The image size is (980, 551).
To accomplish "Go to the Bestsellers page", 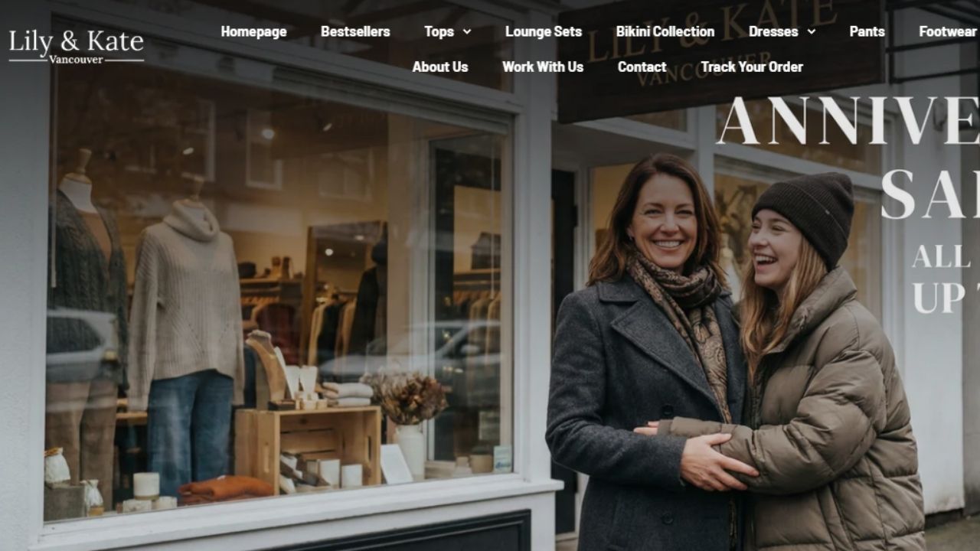I will click(x=355, y=31).
